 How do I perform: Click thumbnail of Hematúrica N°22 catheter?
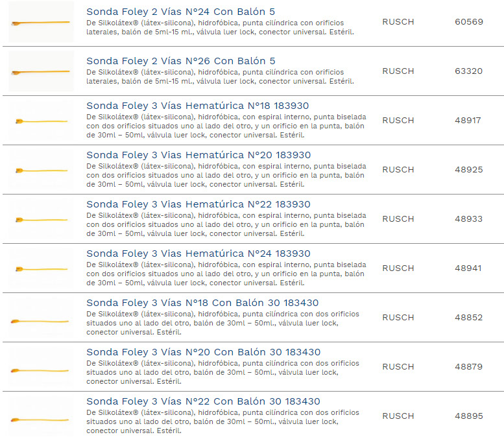(41, 219)
